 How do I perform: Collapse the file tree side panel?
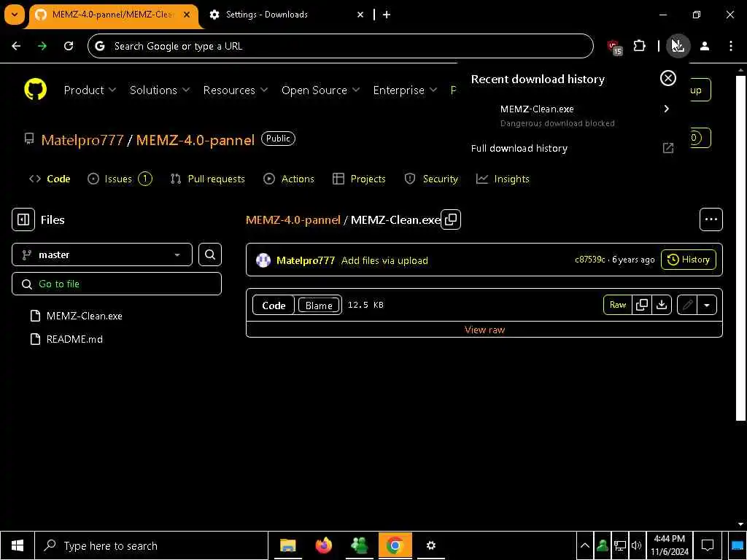point(23,219)
